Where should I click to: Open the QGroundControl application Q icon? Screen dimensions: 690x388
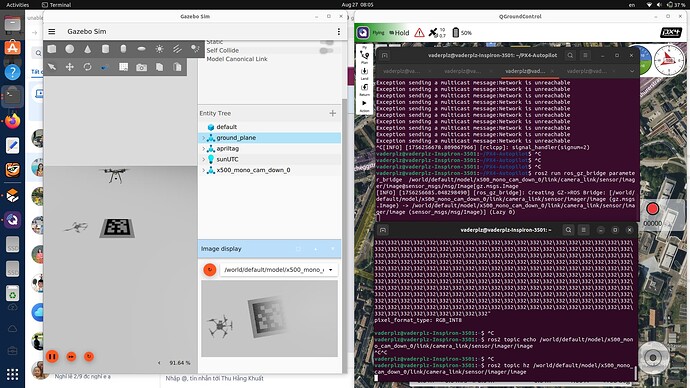(x=363, y=33)
